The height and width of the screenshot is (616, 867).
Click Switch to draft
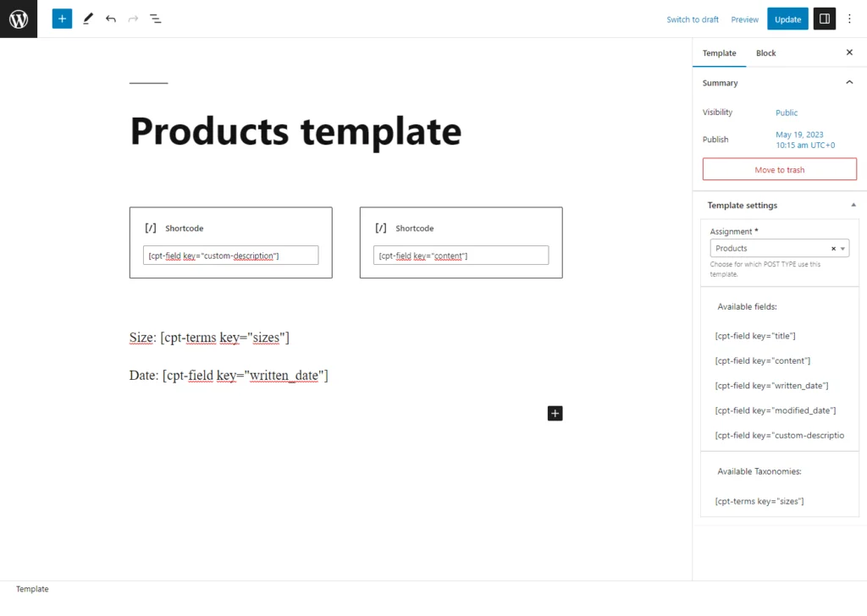coord(693,19)
